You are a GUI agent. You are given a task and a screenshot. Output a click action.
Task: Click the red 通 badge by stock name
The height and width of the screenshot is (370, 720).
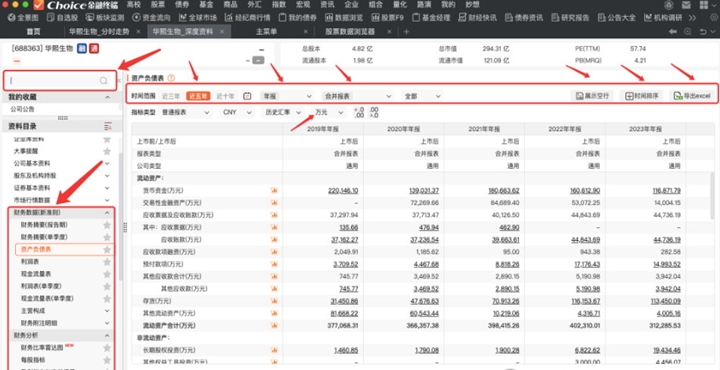(94, 48)
